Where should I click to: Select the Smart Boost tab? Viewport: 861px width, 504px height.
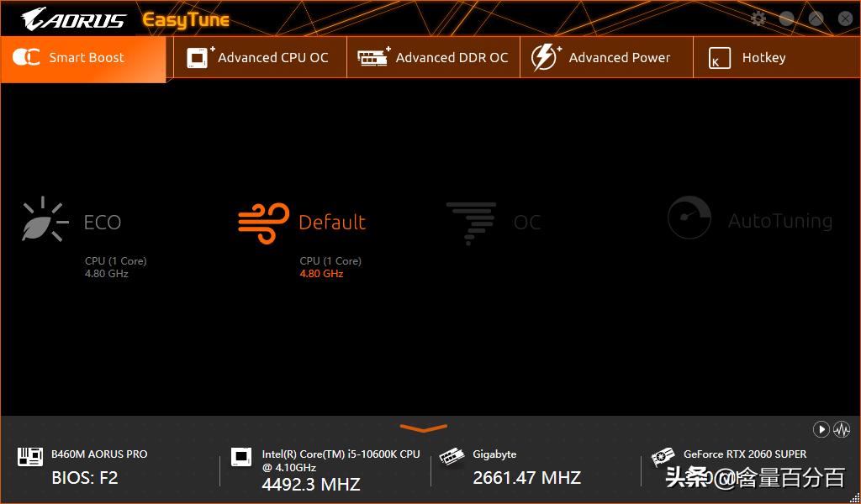click(83, 59)
